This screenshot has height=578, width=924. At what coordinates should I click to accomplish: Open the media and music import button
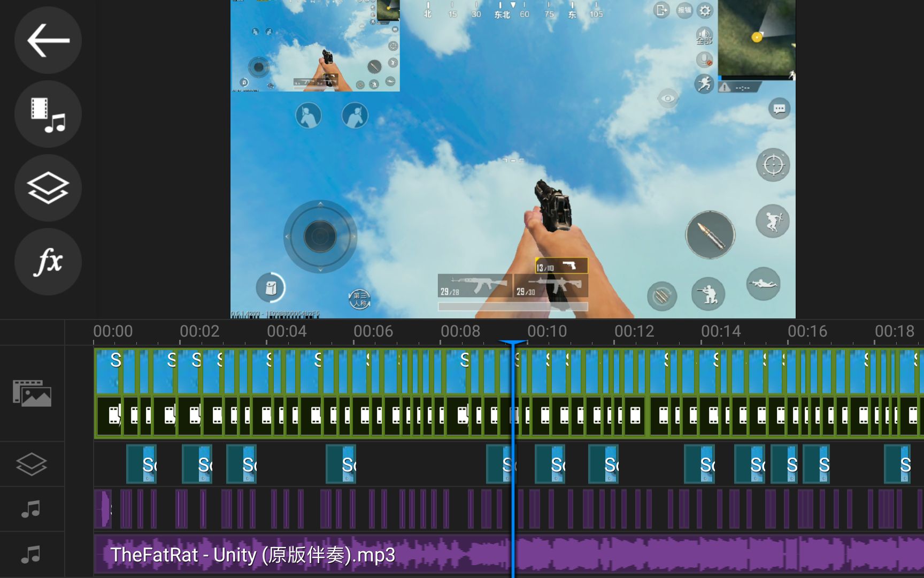pyautogui.click(x=48, y=114)
